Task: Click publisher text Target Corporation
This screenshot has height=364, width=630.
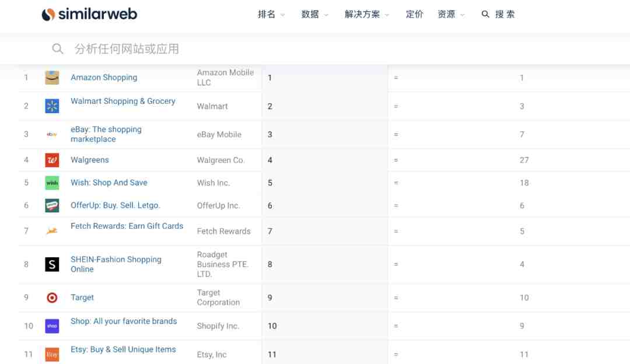Action: click(218, 297)
